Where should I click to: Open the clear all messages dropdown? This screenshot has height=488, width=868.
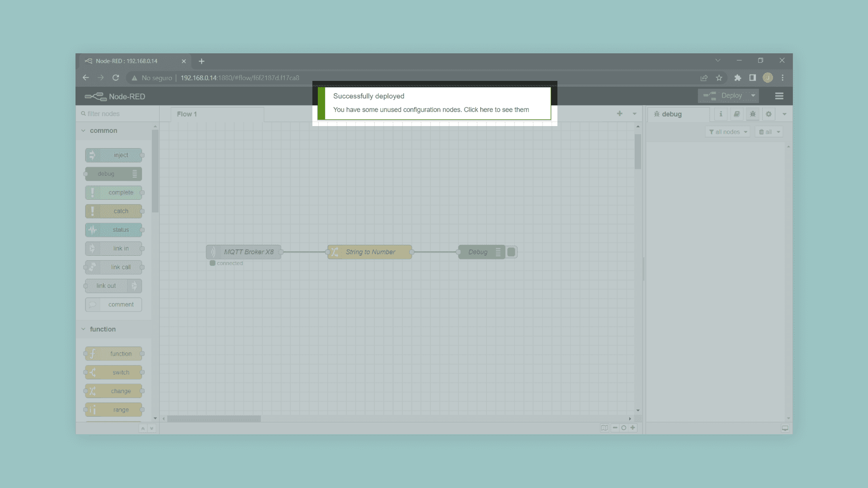(778, 132)
